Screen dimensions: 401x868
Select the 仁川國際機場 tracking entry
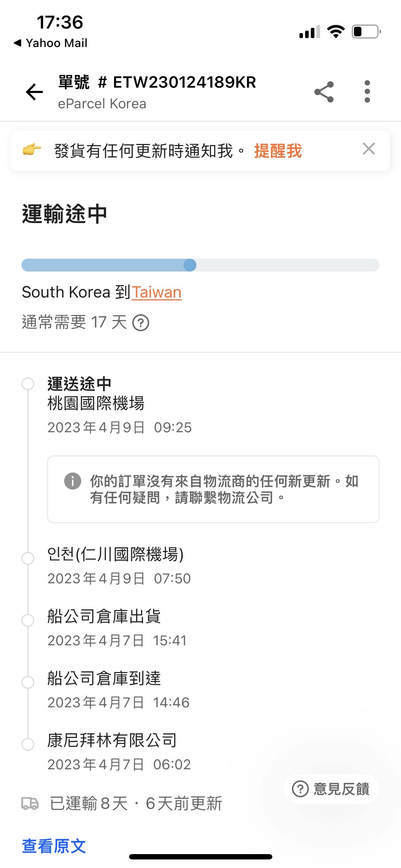pyautogui.click(x=115, y=554)
